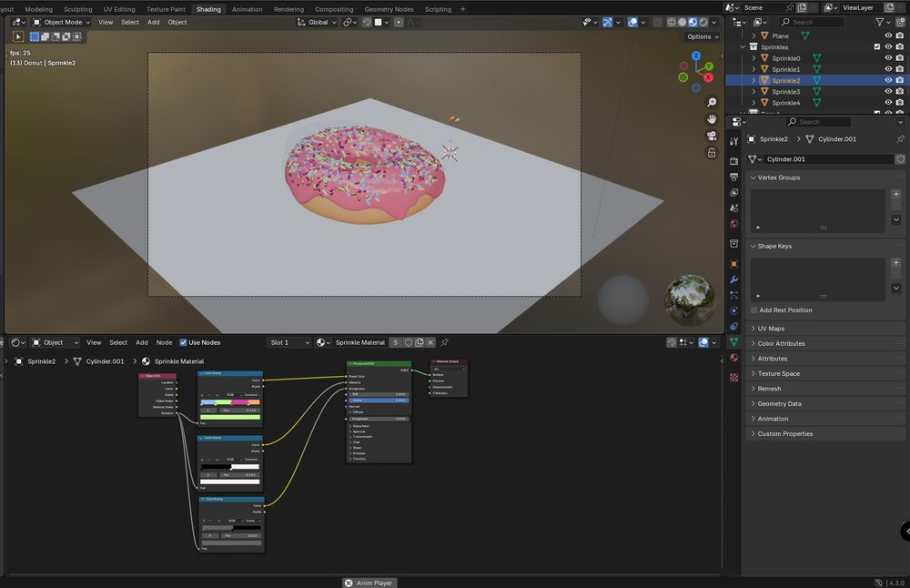Open the Tool properties tab icon

[x=733, y=141]
